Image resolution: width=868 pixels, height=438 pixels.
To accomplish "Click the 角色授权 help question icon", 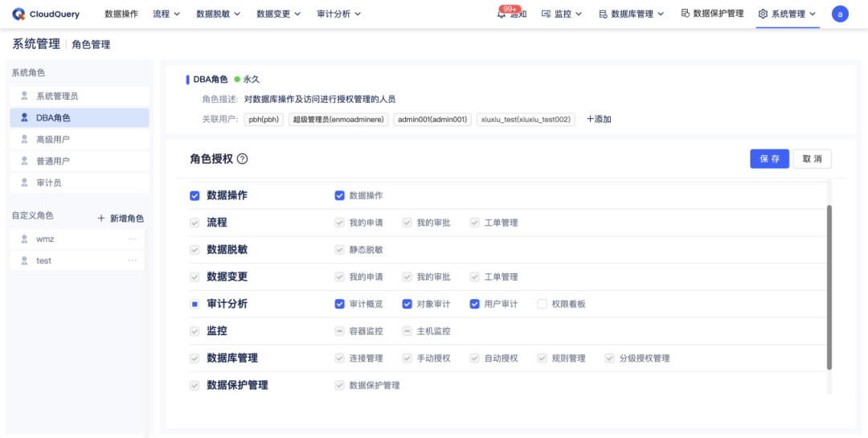I will pyautogui.click(x=243, y=159).
